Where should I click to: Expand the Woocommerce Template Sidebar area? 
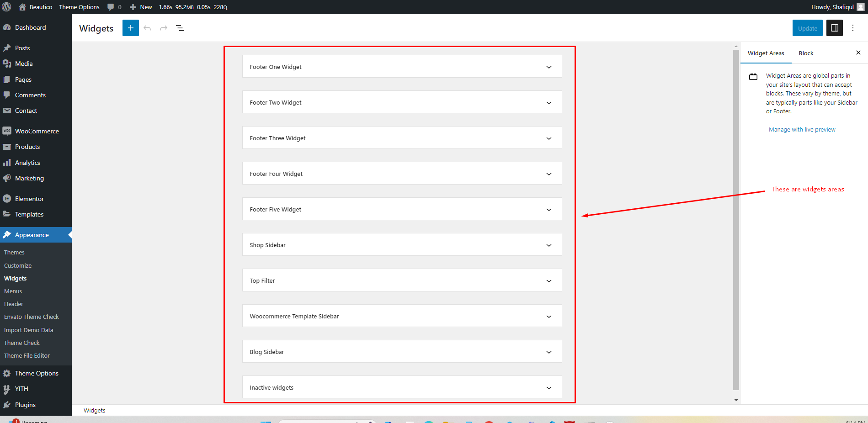point(402,316)
